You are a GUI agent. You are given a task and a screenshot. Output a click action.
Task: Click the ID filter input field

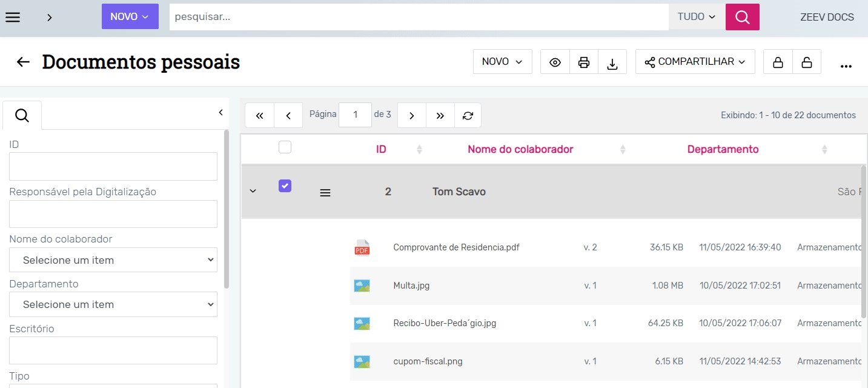pyautogui.click(x=113, y=166)
